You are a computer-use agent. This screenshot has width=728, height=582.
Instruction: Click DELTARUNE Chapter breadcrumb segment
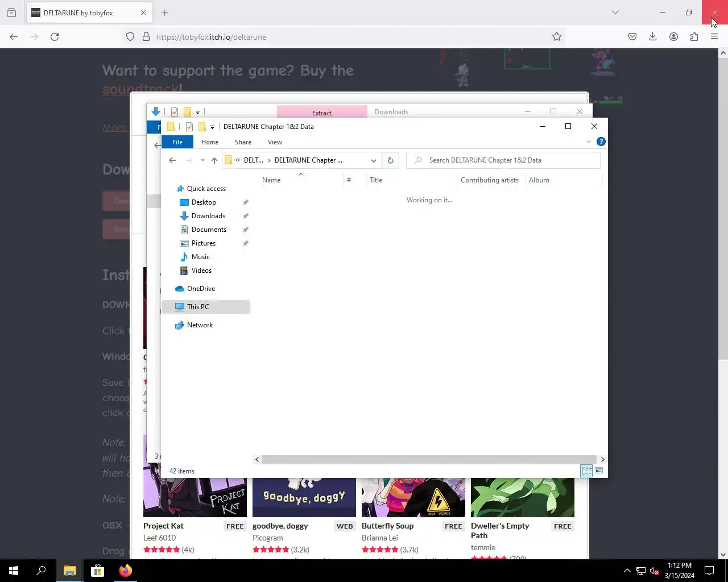(x=308, y=160)
